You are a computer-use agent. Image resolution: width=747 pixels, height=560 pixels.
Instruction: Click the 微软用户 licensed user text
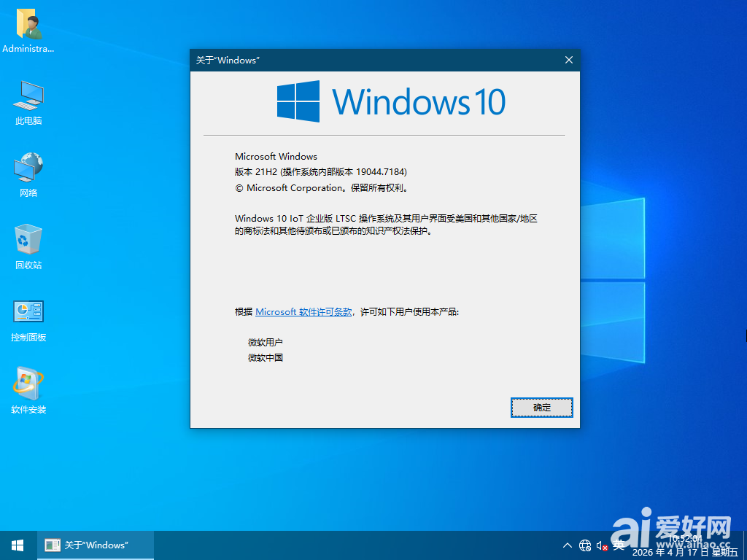coord(266,343)
